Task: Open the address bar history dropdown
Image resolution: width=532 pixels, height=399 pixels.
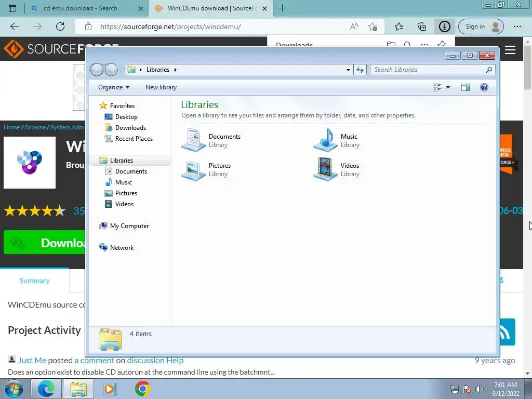Action: point(348,70)
